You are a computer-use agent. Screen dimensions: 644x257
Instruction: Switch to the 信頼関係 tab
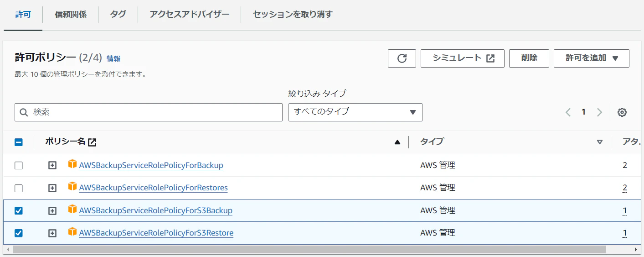(x=71, y=15)
